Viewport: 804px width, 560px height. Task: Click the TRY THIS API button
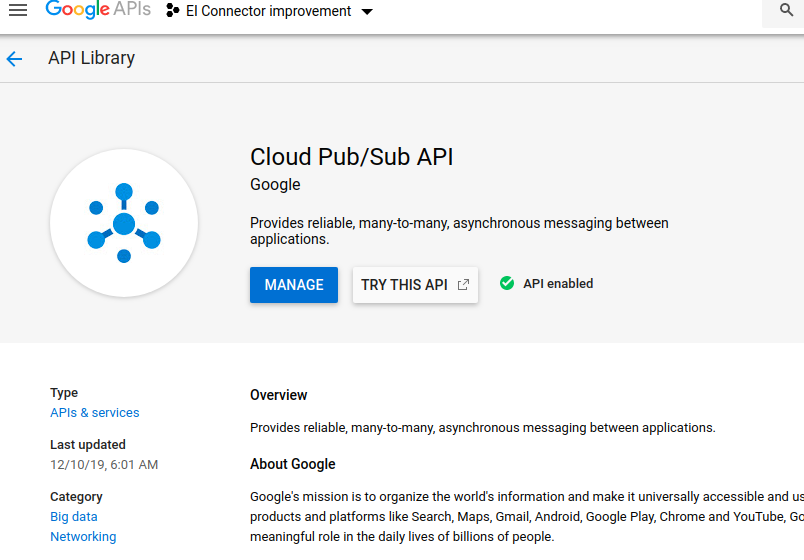[x=415, y=285]
